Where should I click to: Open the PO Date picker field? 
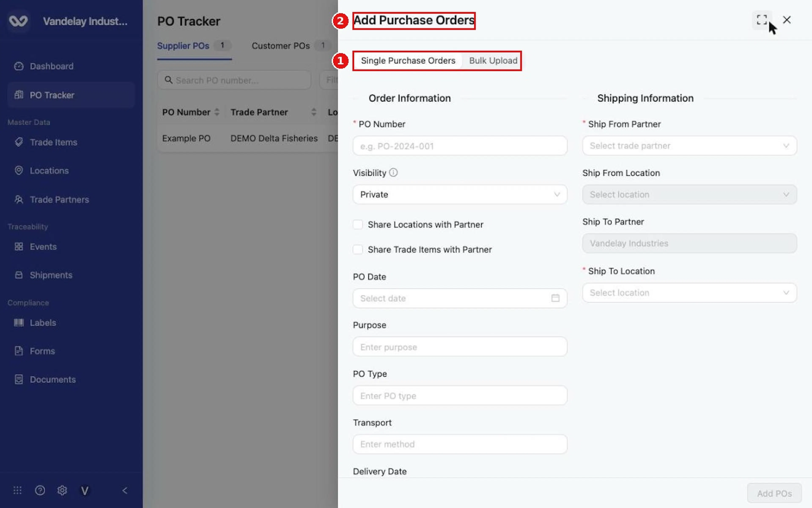(460, 298)
